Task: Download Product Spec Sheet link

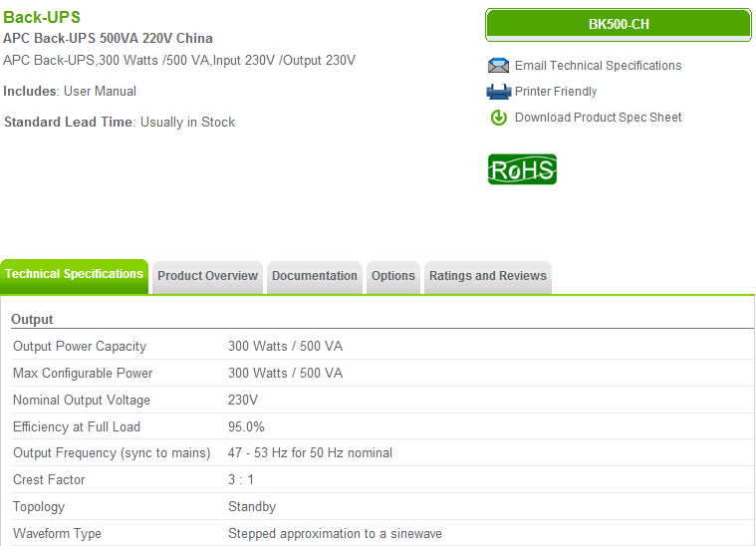Action: point(598,118)
